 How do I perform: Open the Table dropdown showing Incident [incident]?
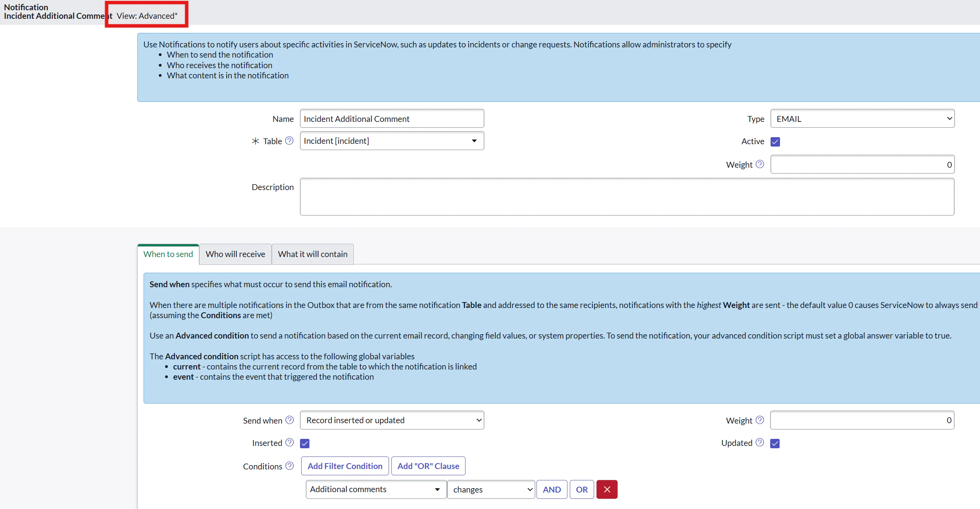click(x=392, y=141)
